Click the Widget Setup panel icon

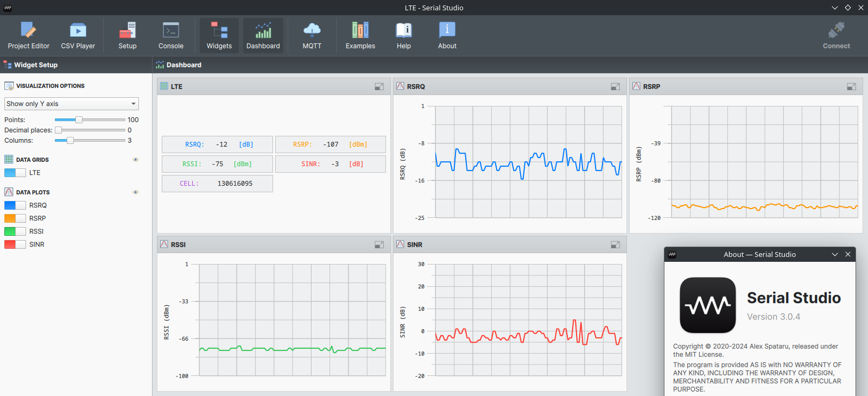[8, 65]
